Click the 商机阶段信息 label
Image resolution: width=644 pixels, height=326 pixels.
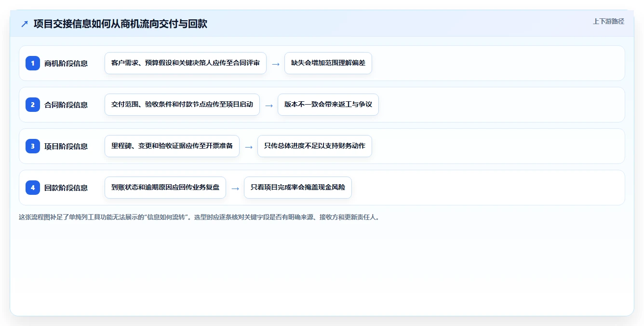coord(66,63)
